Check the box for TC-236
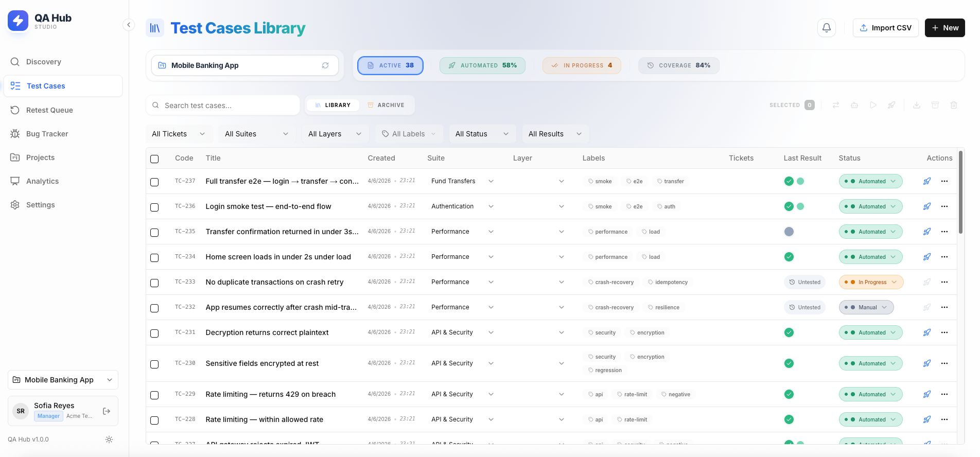 pos(154,207)
